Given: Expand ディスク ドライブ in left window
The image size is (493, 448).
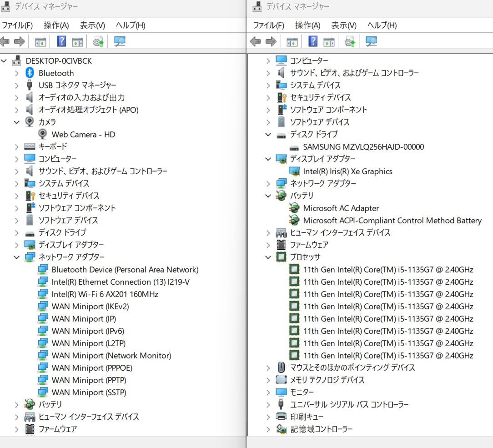Looking at the screenshot, I should (x=17, y=233).
